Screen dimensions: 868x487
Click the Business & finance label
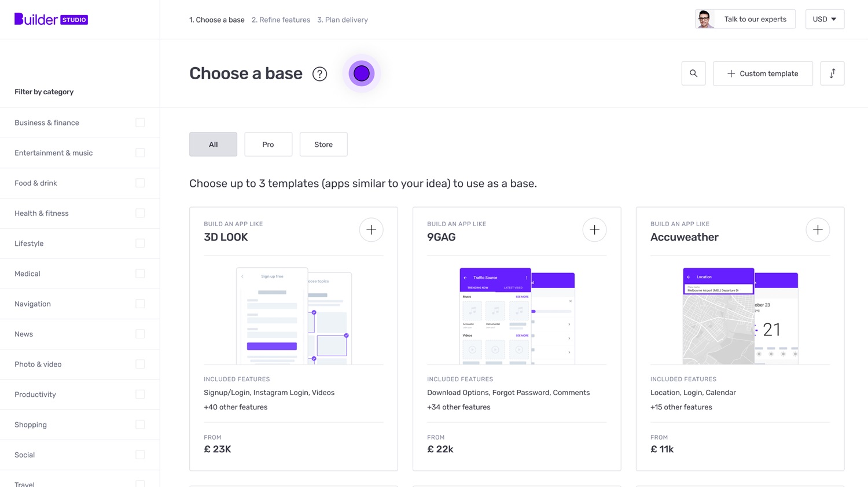pos(47,123)
